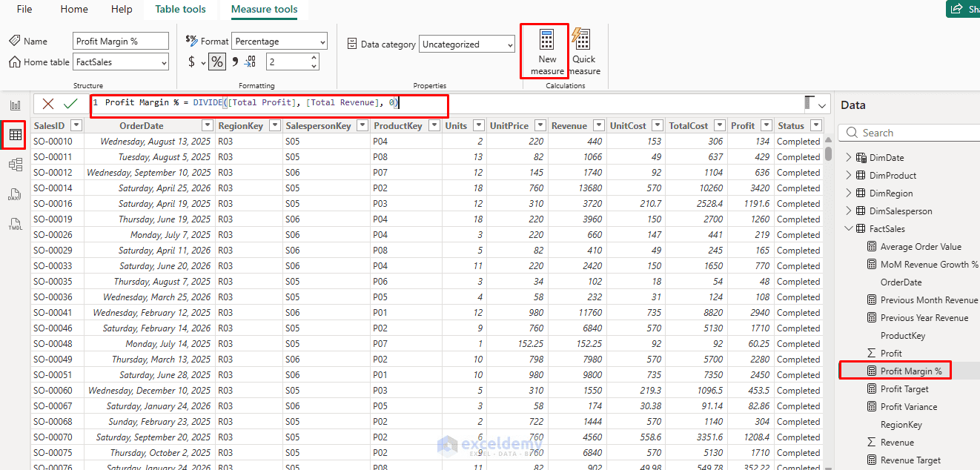Increase decimal places stepper up
Viewport: 980px width, 470px height.
point(314,58)
